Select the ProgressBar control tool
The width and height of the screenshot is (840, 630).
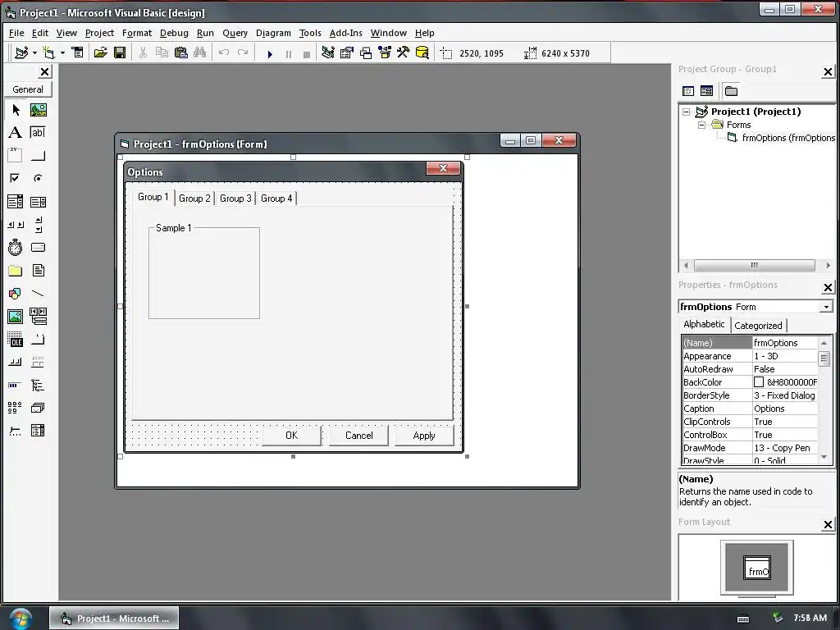pyautogui.click(x=16, y=386)
